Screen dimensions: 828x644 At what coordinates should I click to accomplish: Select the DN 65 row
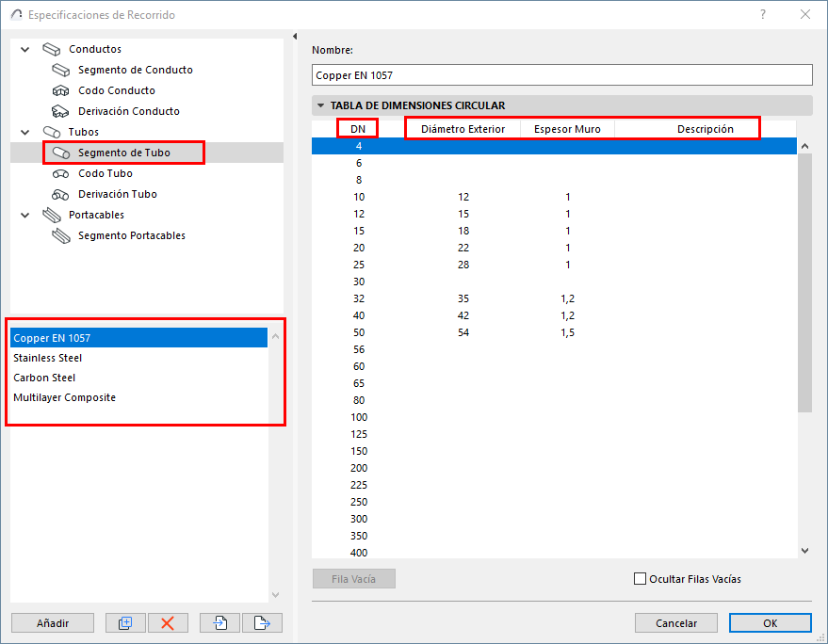pos(554,383)
